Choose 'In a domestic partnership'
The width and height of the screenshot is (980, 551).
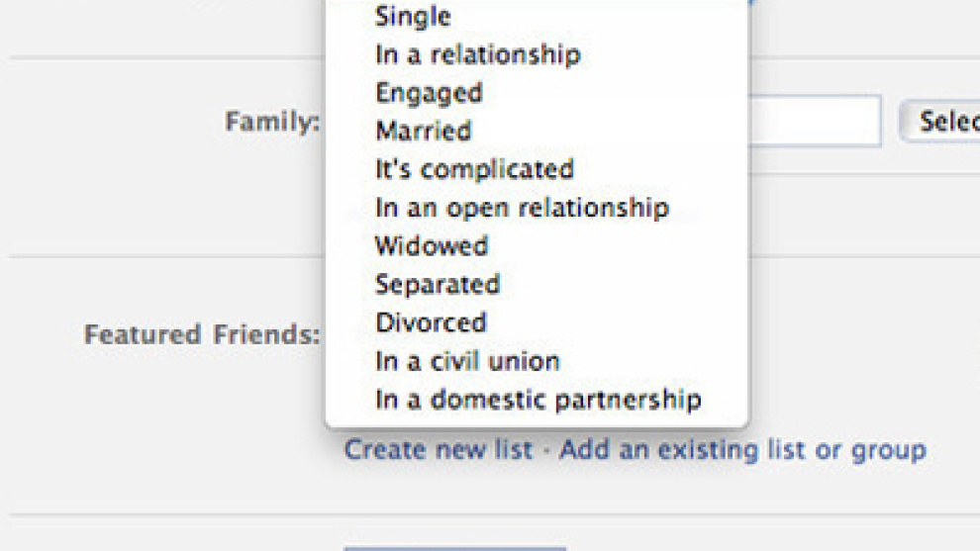pyautogui.click(x=538, y=400)
